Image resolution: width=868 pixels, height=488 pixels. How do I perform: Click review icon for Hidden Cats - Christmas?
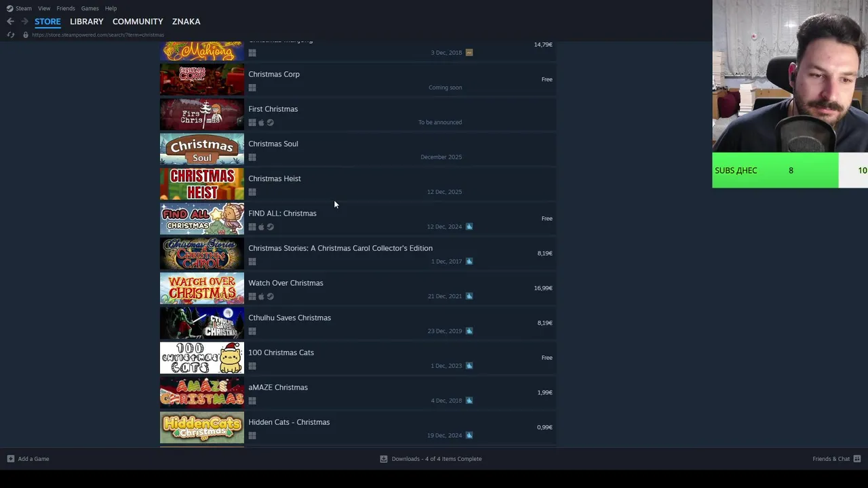coord(469,435)
